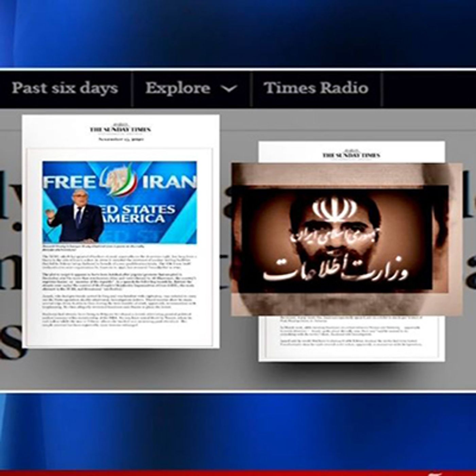476x476 pixels.
Task: Expand the Explore dropdown chevron
Action: (229, 89)
